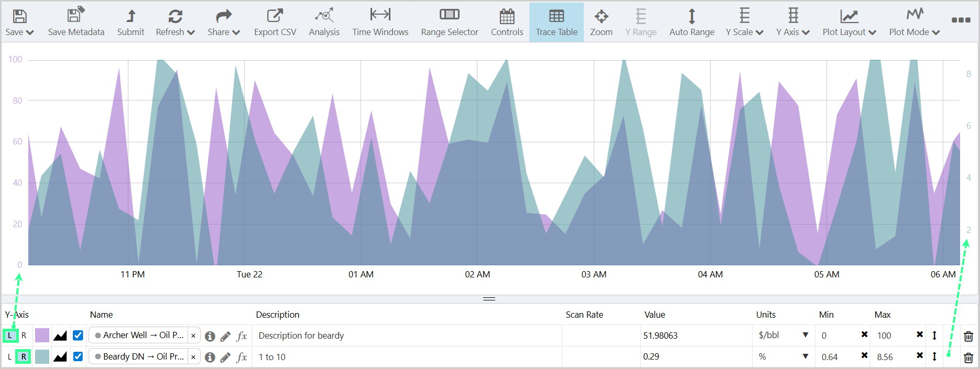This screenshot has width=980, height=369.
Task: Uncheck the Beardy DN trace visibility checkbox
Action: [78, 356]
